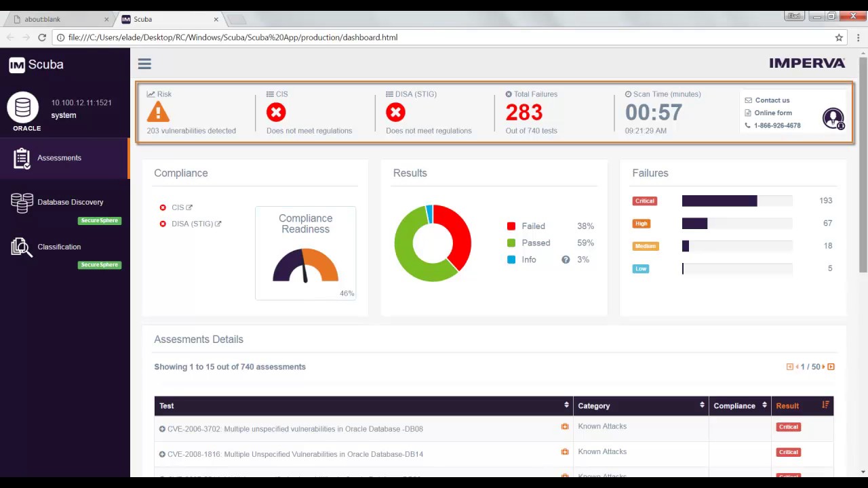Click Critical result badge on CVE-2006-3702 row

click(x=789, y=427)
